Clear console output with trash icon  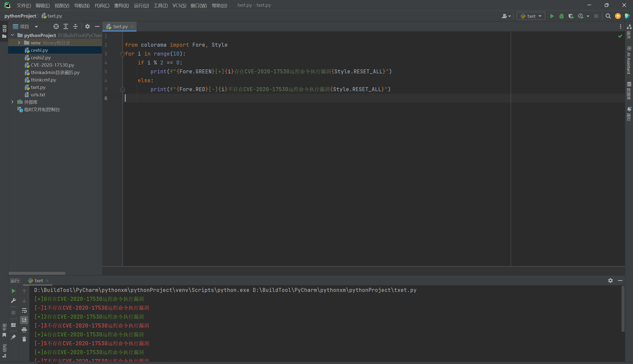(24, 339)
